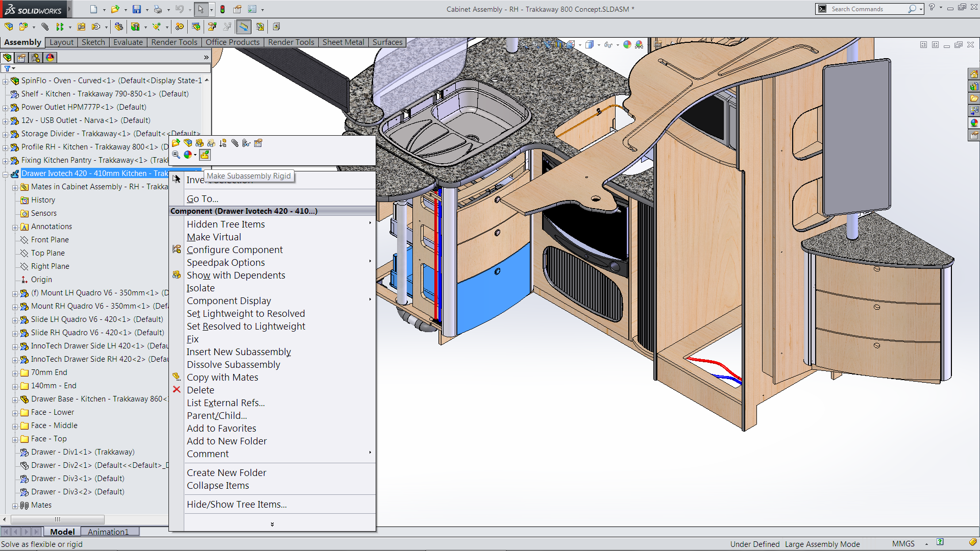980x551 pixels.
Task: Expand the Mates folder at tree bottom
Action: click(15, 506)
